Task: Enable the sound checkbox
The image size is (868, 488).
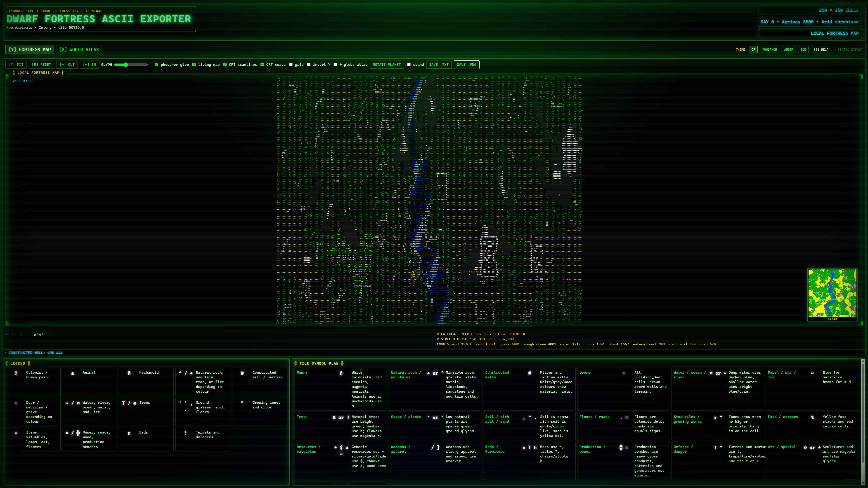Action: (409, 65)
